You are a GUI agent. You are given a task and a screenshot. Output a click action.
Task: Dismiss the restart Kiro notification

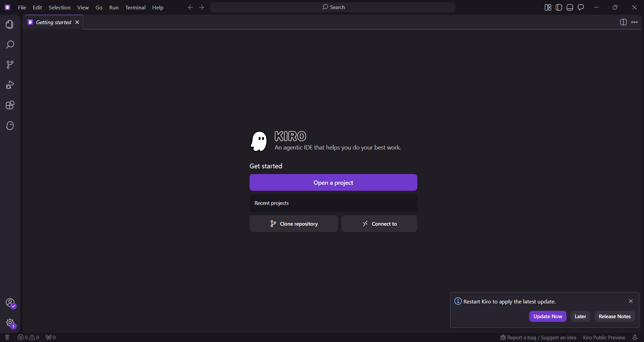631,301
